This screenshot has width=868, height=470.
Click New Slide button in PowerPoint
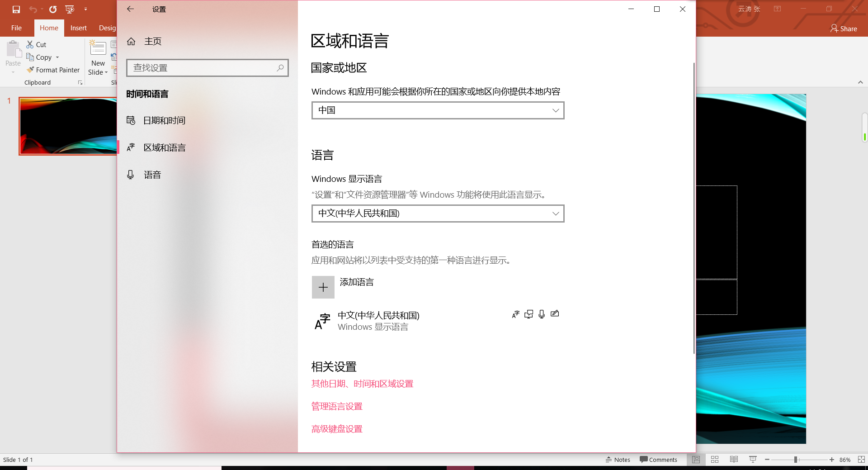click(x=98, y=58)
